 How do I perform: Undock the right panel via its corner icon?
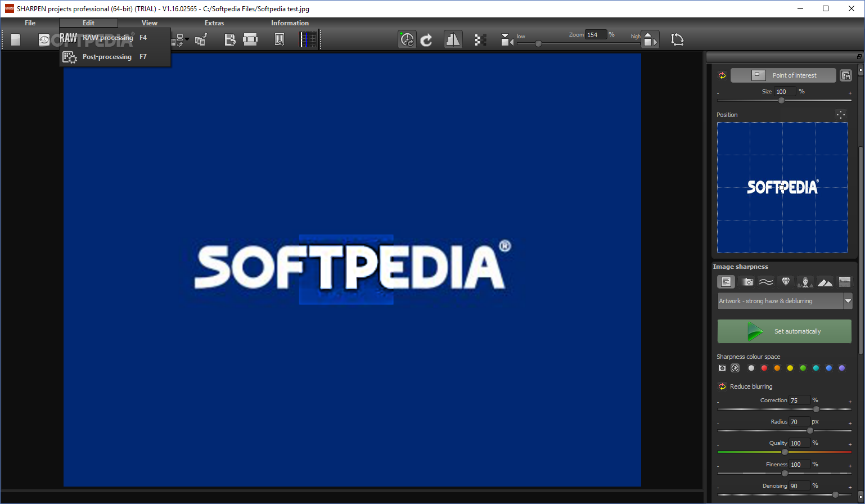coord(859,57)
